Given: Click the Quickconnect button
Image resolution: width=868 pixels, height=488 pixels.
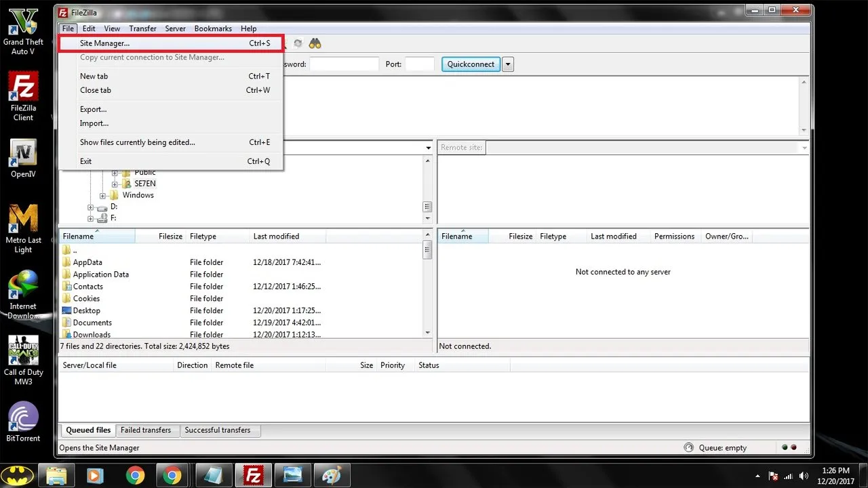Looking at the screenshot, I should (x=471, y=64).
